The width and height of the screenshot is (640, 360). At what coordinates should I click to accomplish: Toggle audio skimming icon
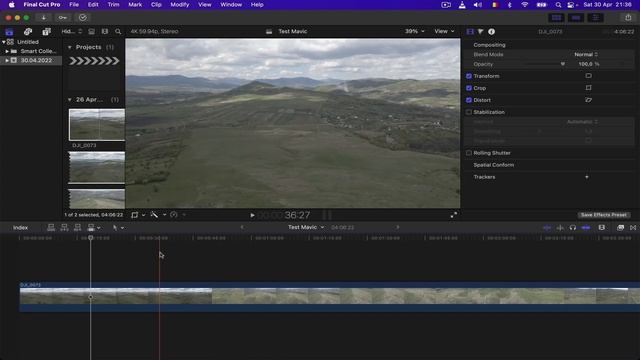(x=560, y=228)
